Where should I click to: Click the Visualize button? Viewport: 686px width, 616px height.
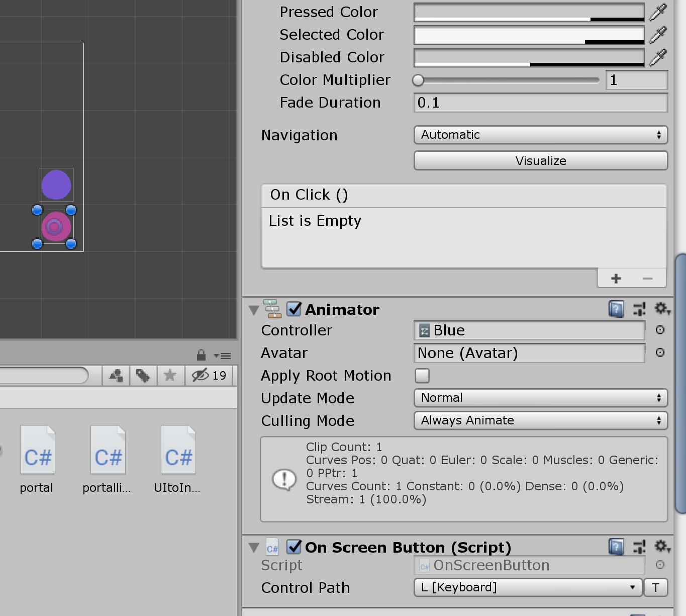click(x=541, y=160)
